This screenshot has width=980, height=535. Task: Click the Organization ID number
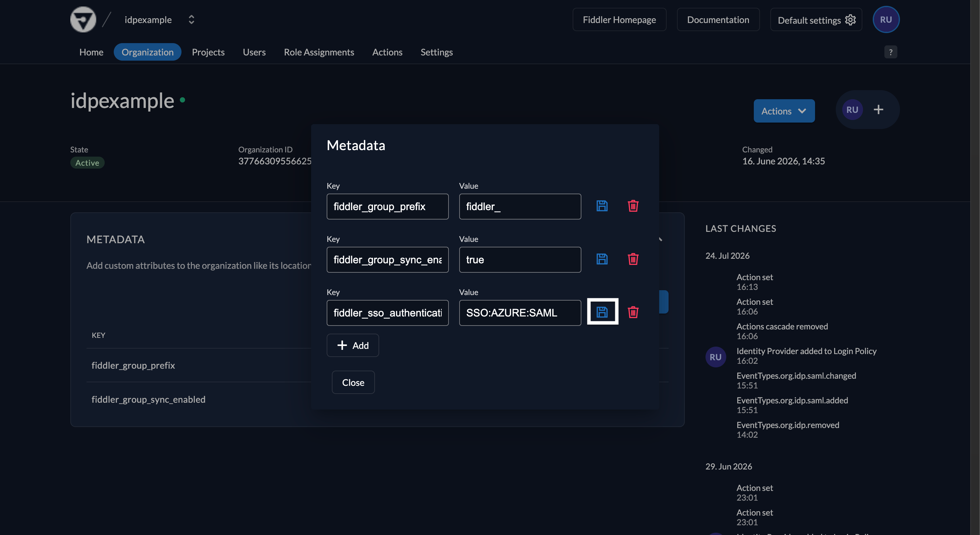tap(275, 161)
